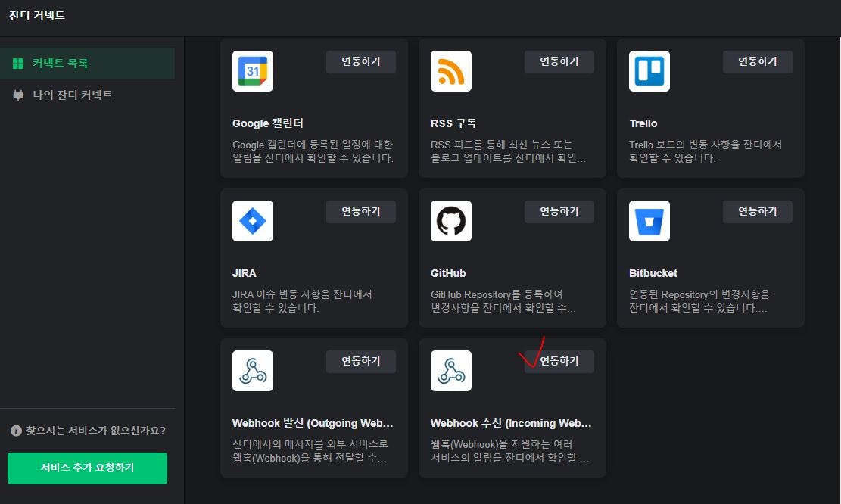Click the 잔디에서의 메시지 description text
The height and width of the screenshot is (504, 841).
tap(310, 451)
